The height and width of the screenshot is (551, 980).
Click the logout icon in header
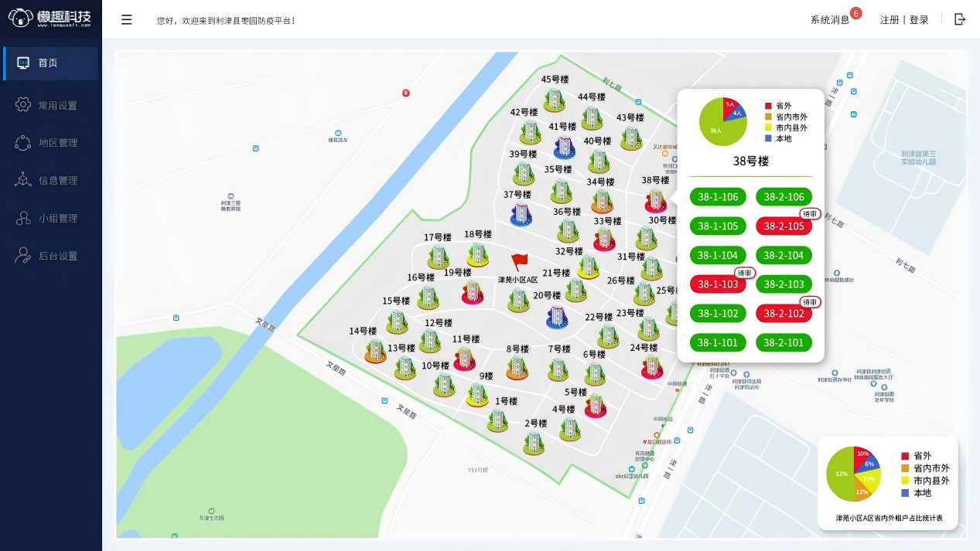(960, 19)
